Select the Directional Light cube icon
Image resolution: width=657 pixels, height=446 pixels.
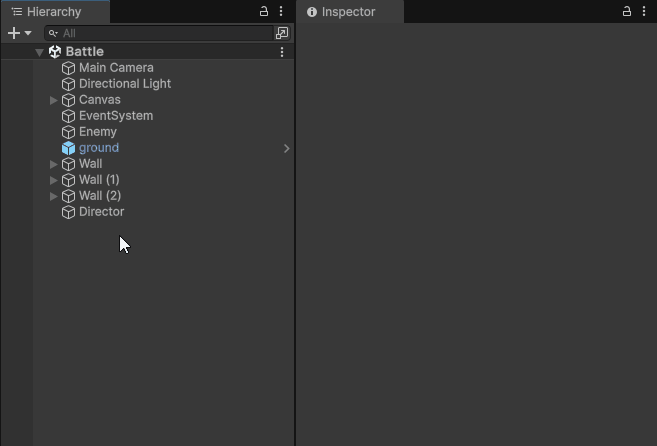(x=68, y=84)
